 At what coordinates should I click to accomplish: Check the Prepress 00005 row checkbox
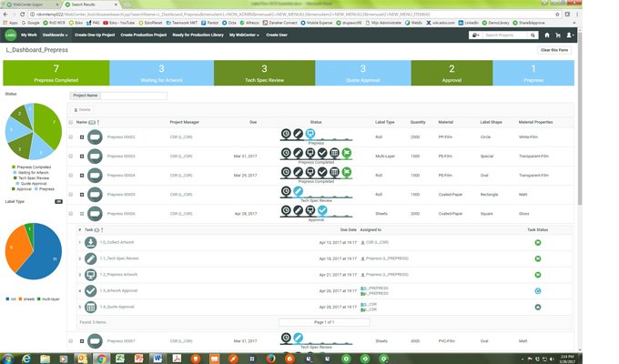click(x=71, y=195)
